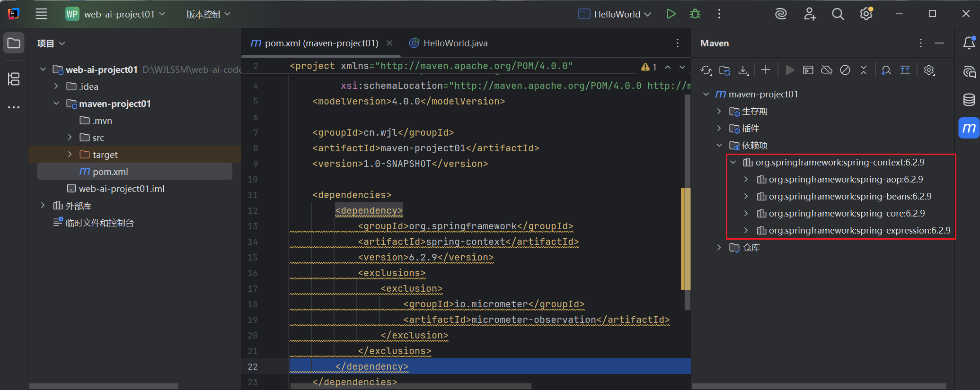This screenshot has height=390, width=980.
Task: Click the artifactId spring-context line
Action: coord(468,242)
